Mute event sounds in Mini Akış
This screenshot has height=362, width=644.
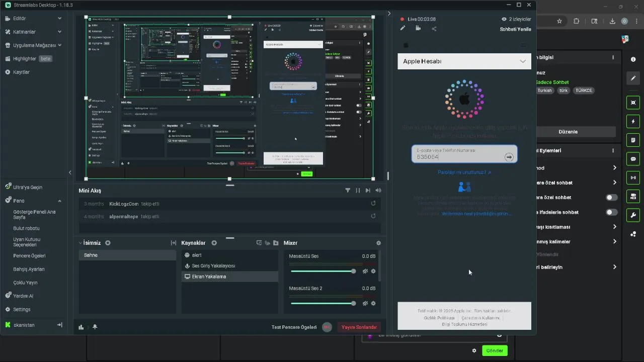point(378,191)
